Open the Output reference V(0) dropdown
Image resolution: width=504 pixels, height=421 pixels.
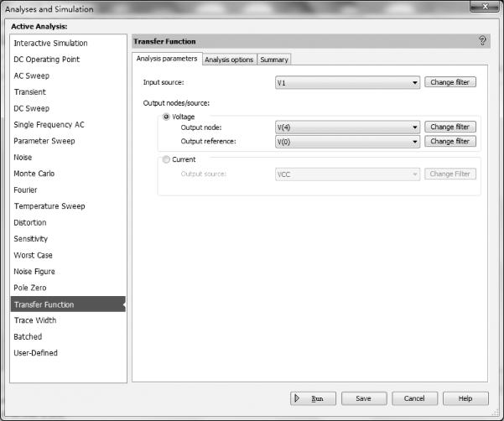pos(347,142)
